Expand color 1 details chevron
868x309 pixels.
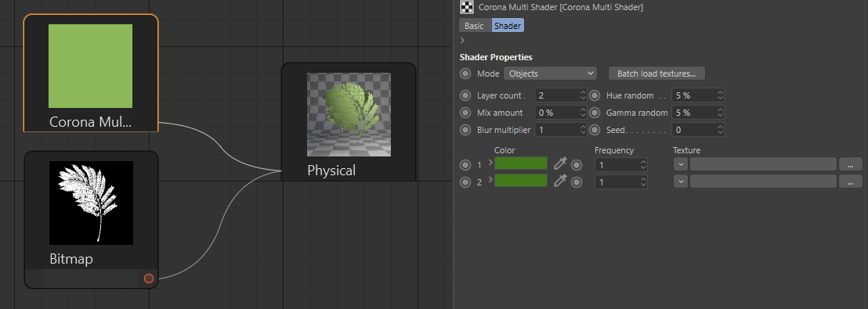pos(490,162)
